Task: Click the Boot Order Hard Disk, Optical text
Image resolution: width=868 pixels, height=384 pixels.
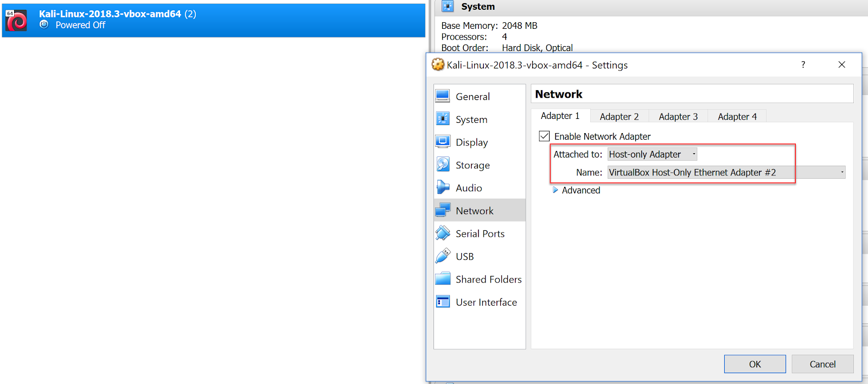Action: (537, 48)
